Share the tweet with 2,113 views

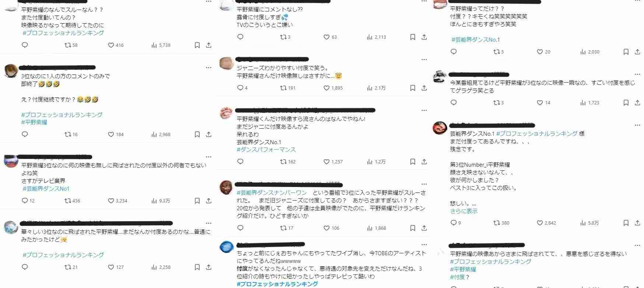[424, 37]
